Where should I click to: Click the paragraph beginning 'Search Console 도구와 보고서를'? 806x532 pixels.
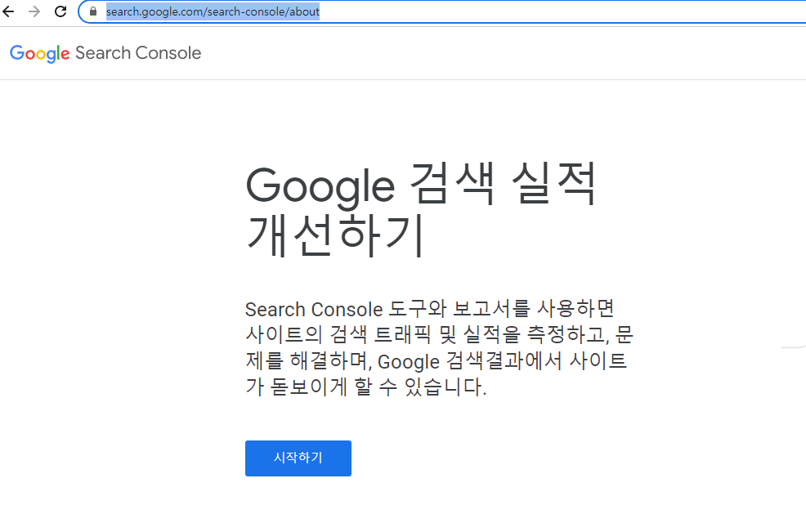click(x=440, y=348)
